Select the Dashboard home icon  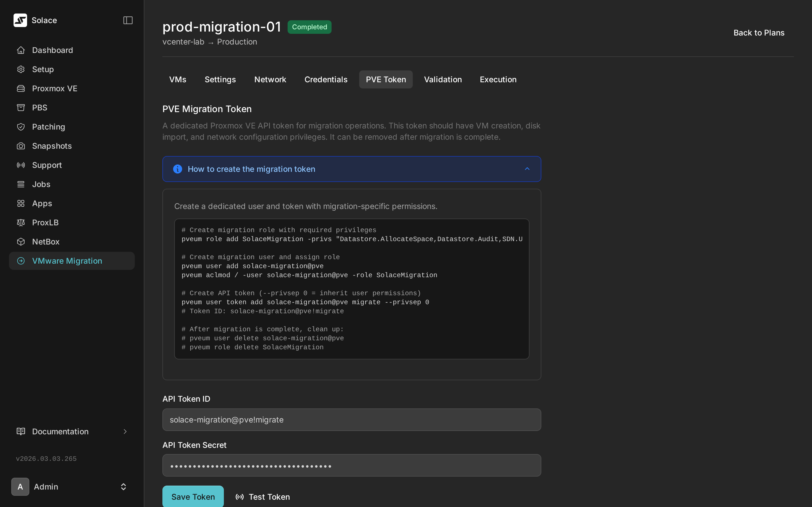[x=21, y=50]
